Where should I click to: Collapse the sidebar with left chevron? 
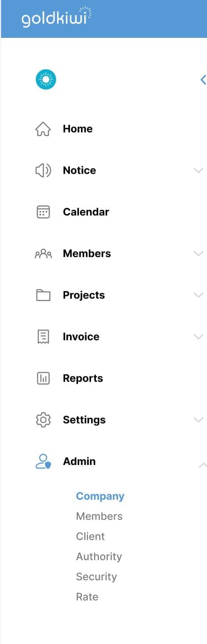point(203,80)
